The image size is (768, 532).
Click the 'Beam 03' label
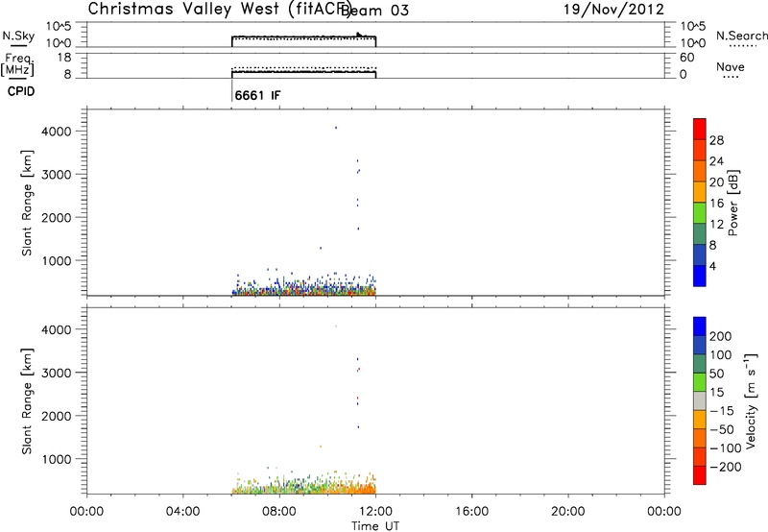click(374, 11)
